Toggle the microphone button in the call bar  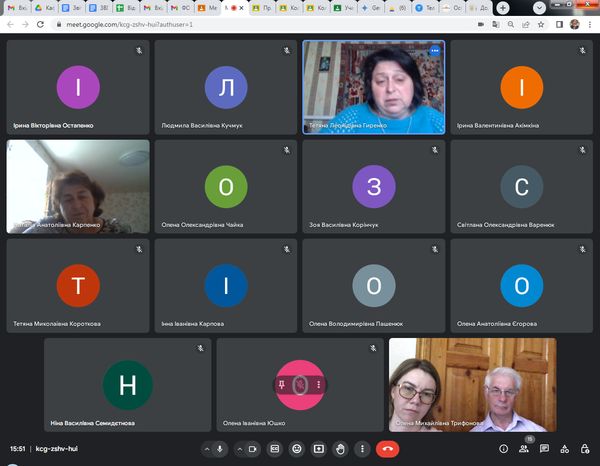click(x=220, y=449)
